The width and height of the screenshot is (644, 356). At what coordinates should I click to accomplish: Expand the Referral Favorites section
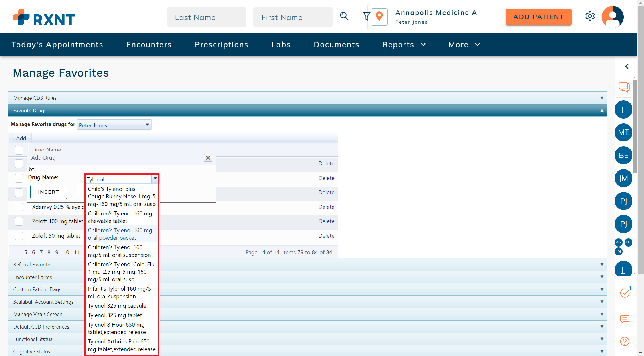pyautogui.click(x=307, y=265)
